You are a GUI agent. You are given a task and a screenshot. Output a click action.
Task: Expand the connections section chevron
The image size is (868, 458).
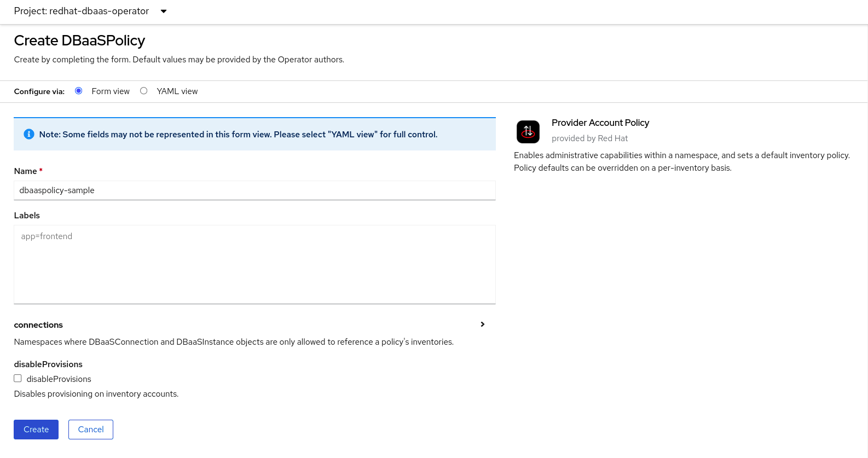482,324
